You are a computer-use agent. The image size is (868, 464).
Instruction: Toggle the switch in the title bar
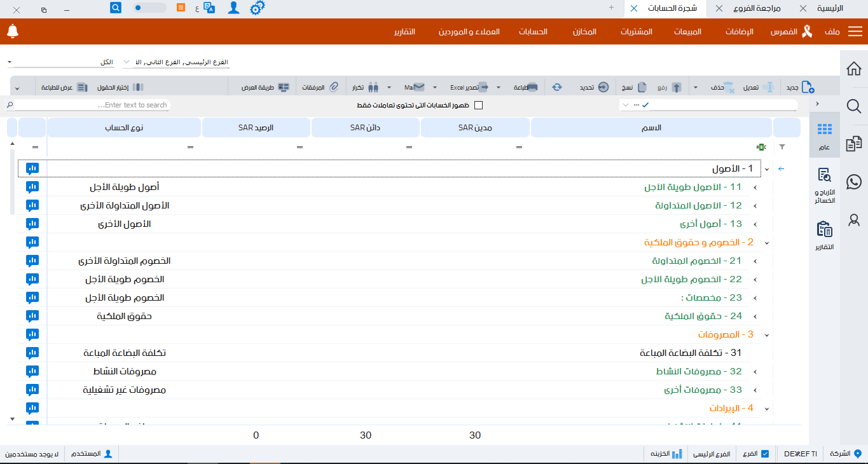(149, 8)
